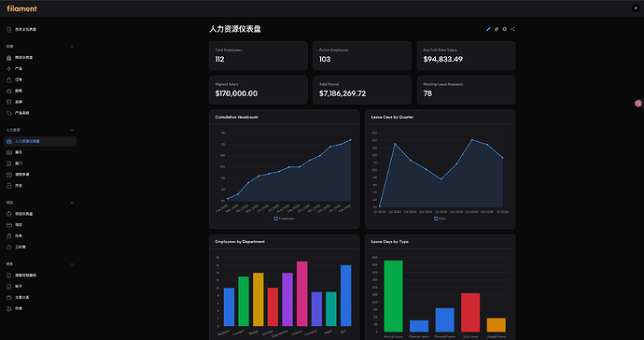
Task: Click the Leave Days by Quarter title
Action: (x=392, y=117)
